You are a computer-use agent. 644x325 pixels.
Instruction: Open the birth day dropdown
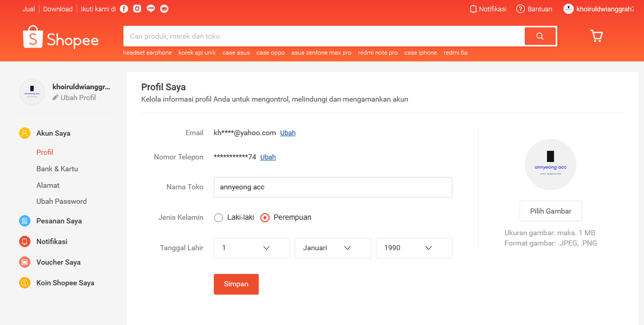coord(252,248)
